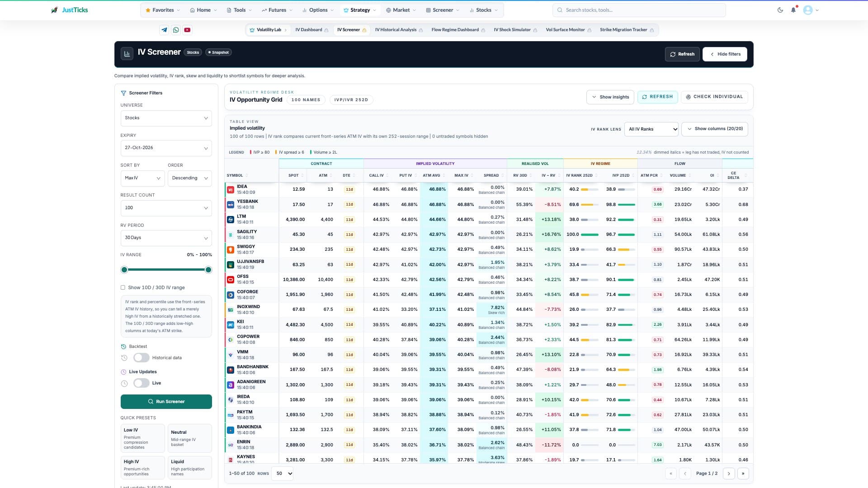Viewport: 868px width, 488px height.
Task: Expand Show columns (20/20) menu
Action: (714, 129)
